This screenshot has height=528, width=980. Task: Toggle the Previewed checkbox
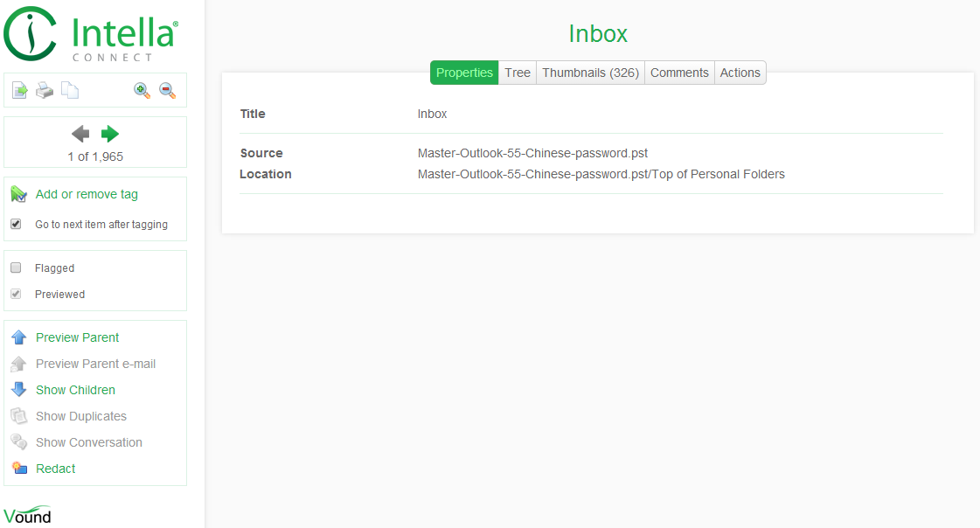16,294
